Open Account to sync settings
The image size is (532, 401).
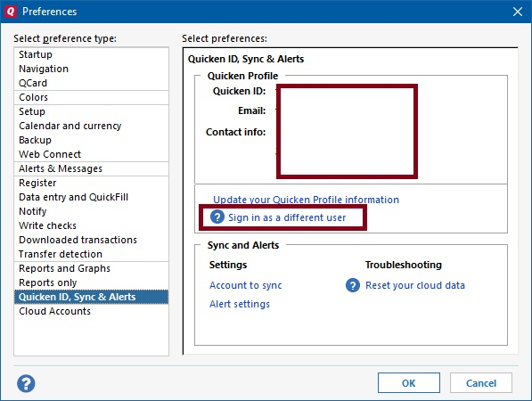[x=246, y=285]
